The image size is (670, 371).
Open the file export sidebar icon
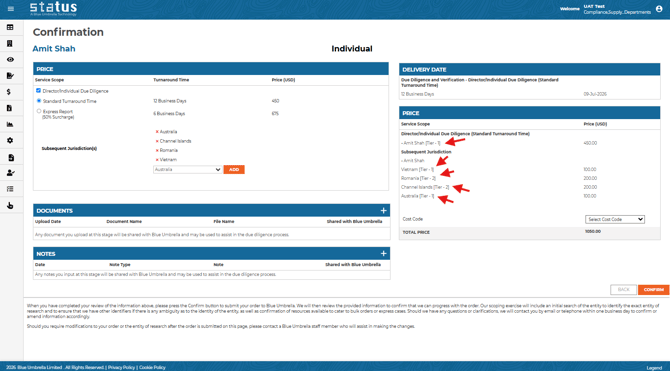[11, 157]
